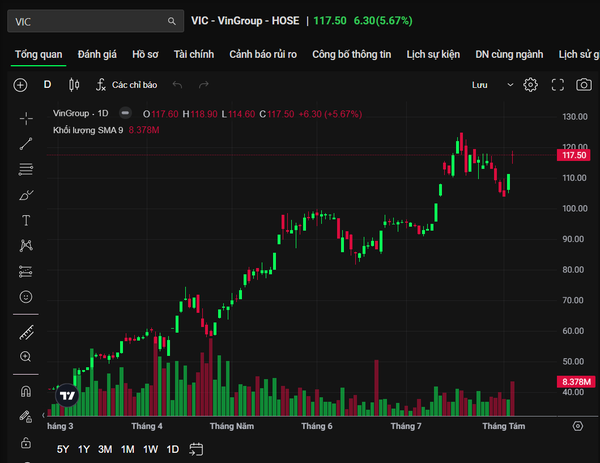This screenshot has height=463, width=600.
Task: Open the DN cùng ngành tab
Action: click(x=509, y=54)
